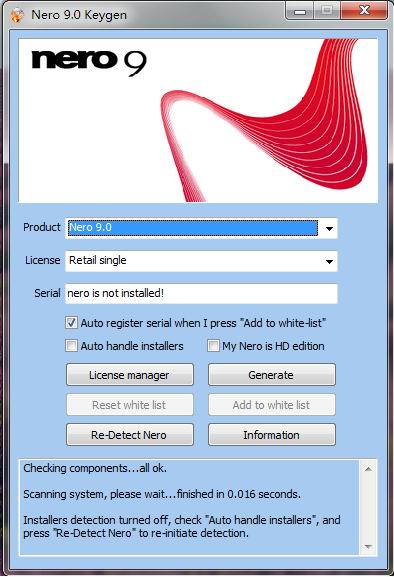This screenshot has width=394, height=577.
Task: Click Add to white list button
Action: (x=272, y=405)
